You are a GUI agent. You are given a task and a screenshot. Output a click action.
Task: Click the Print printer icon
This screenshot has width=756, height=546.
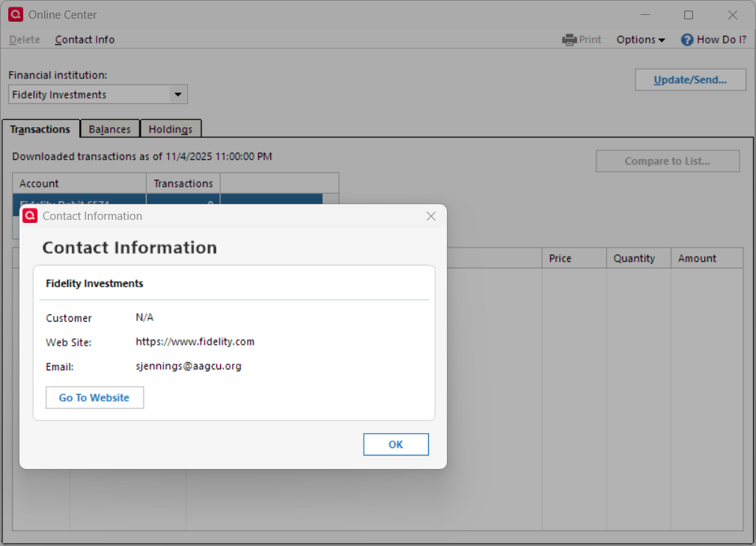pos(570,40)
